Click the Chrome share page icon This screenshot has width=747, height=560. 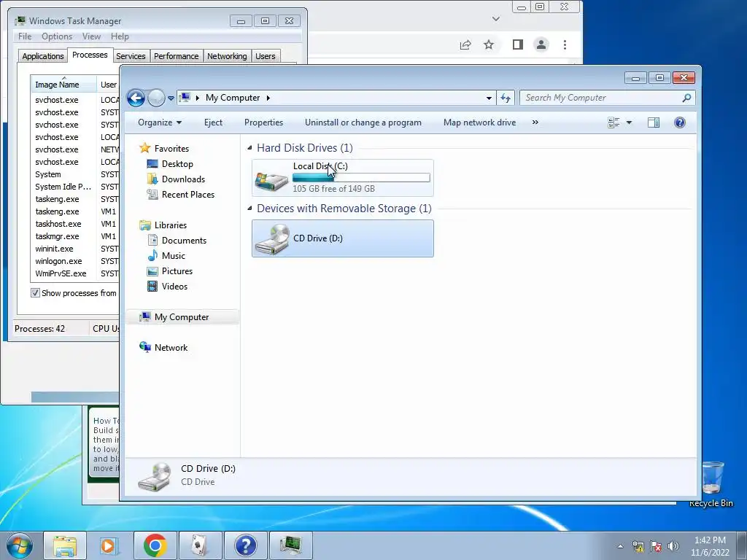(465, 44)
